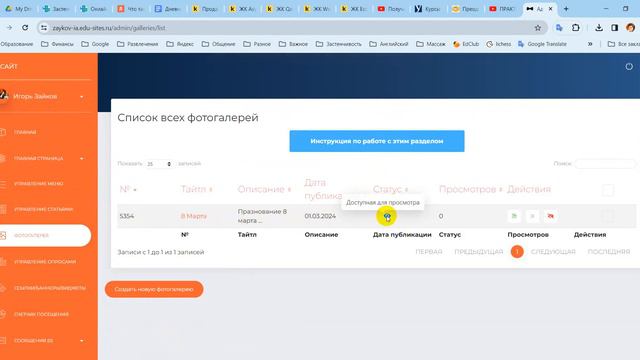Open the browser extensions puzzle icon
The width and height of the screenshot is (640, 360).
[x=576, y=28]
